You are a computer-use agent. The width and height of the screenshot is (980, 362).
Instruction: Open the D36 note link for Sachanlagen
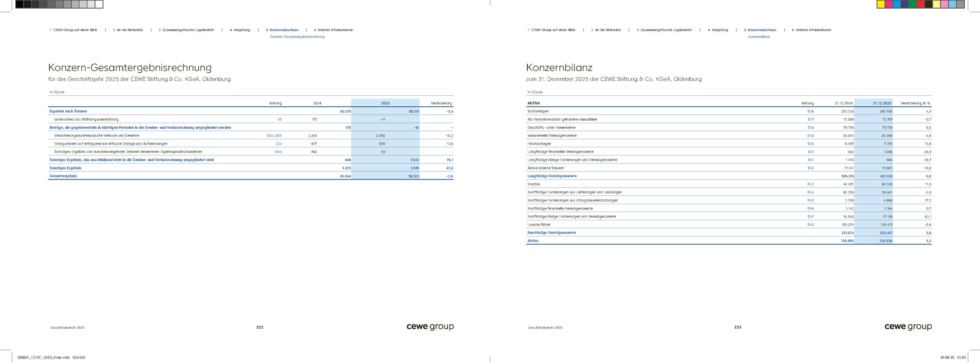(x=810, y=111)
